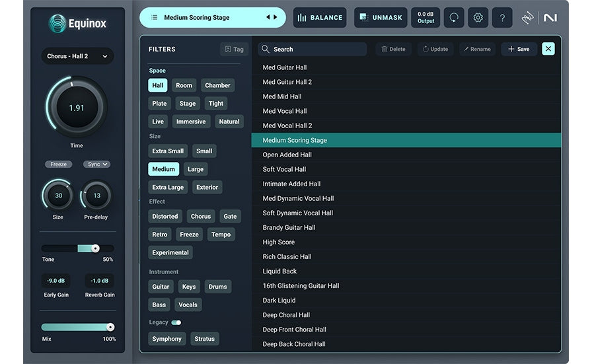Choose the High Score preset
592x364 pixels.
pyautogui.click(x=406, y=242)
